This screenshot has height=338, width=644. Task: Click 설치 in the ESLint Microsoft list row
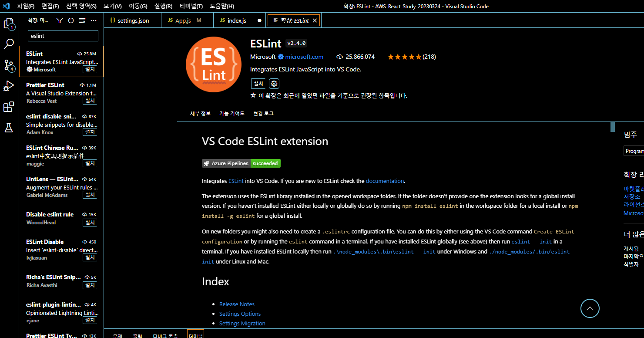90,70
